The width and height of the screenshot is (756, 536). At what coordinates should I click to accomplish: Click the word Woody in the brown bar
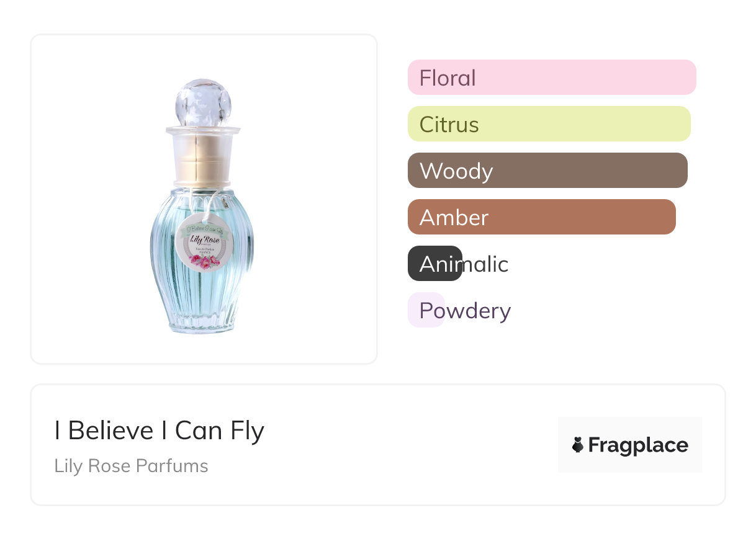[x=456, y=171]
